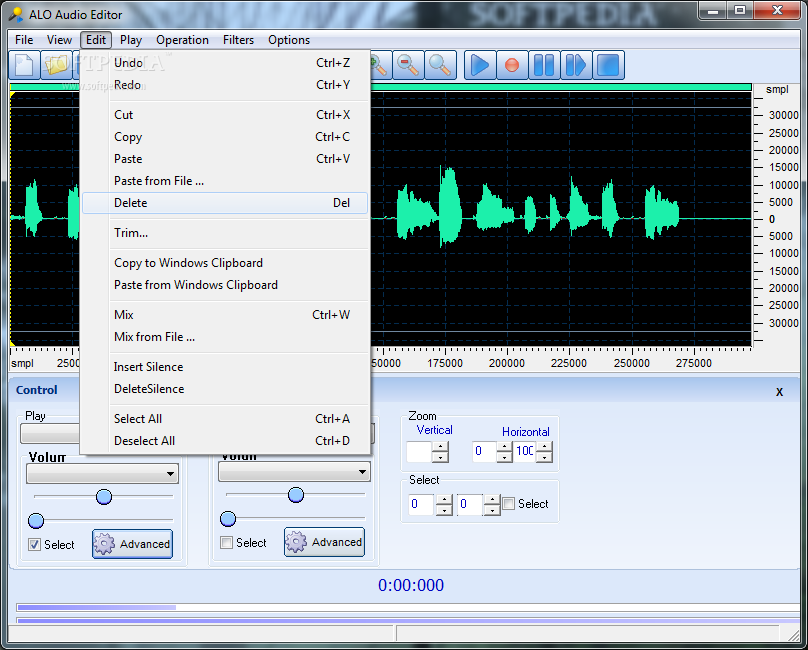Choose Paste in the Edit menu
Screen dimensions: 808x650
coord(225,159)
